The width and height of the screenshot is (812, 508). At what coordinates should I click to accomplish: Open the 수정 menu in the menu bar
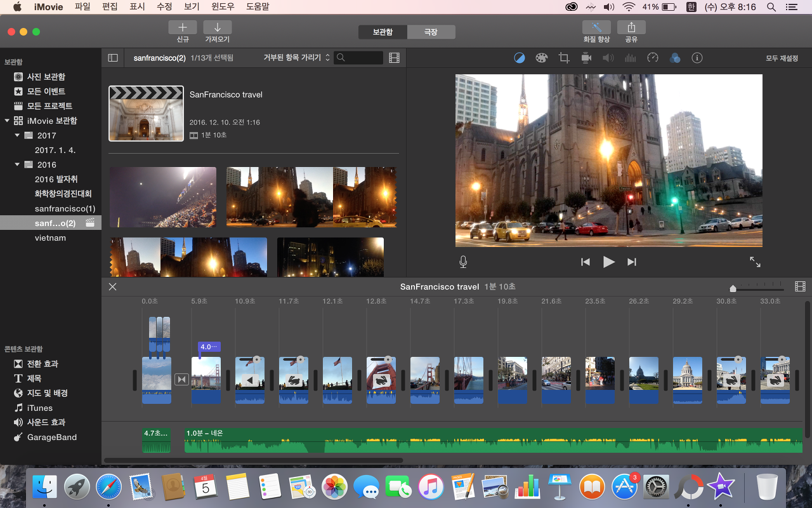coord(164,7)
